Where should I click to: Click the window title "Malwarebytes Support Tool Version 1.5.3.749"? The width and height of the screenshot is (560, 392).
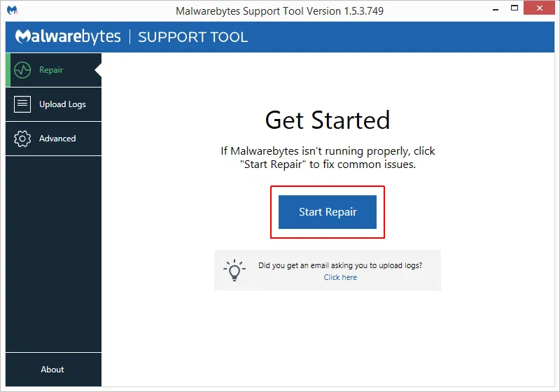279,11
